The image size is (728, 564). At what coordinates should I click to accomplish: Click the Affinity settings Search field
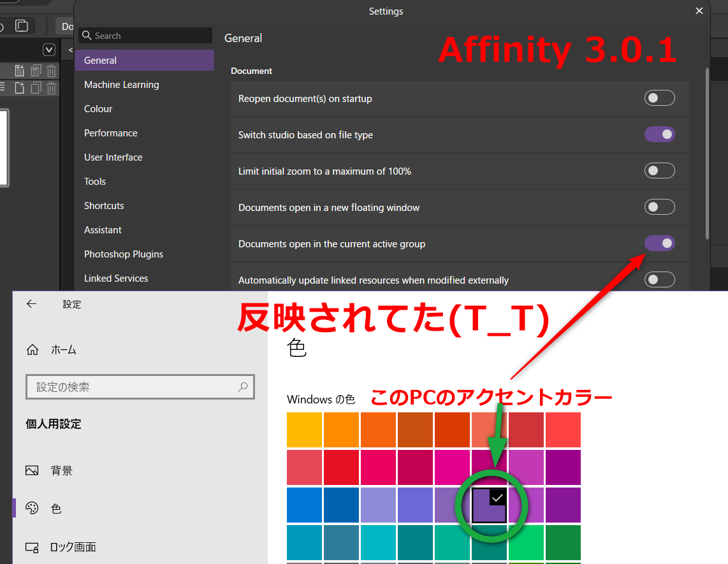point(145,36)
